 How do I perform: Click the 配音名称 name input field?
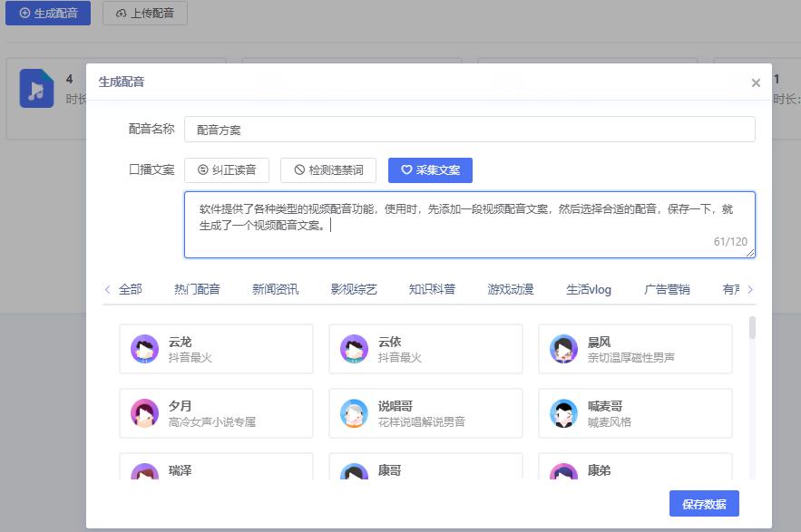pyautogui.click(x=470, y=129)
